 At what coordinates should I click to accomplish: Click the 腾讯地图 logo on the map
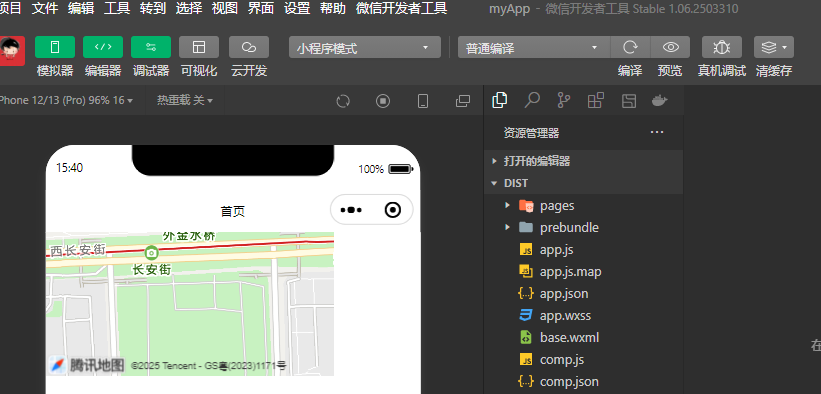pyautogui.click(x=87, y=365)
